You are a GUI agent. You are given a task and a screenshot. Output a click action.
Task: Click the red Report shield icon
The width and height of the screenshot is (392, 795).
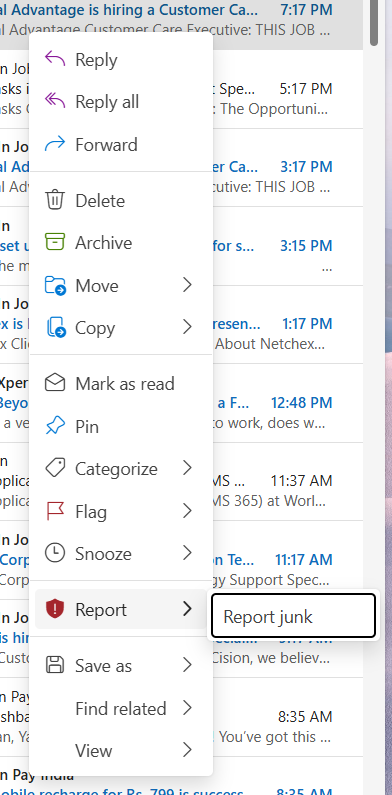click(x=55, y=609)
